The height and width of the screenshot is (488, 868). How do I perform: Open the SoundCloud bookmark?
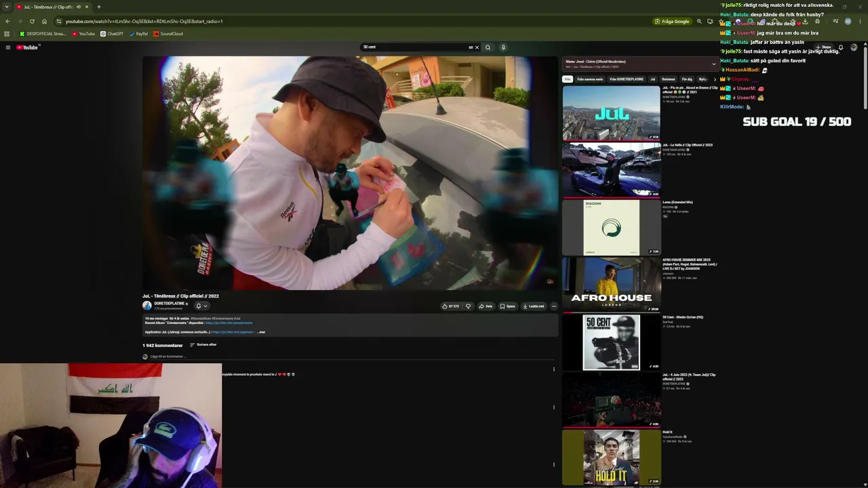coord(168,34)
